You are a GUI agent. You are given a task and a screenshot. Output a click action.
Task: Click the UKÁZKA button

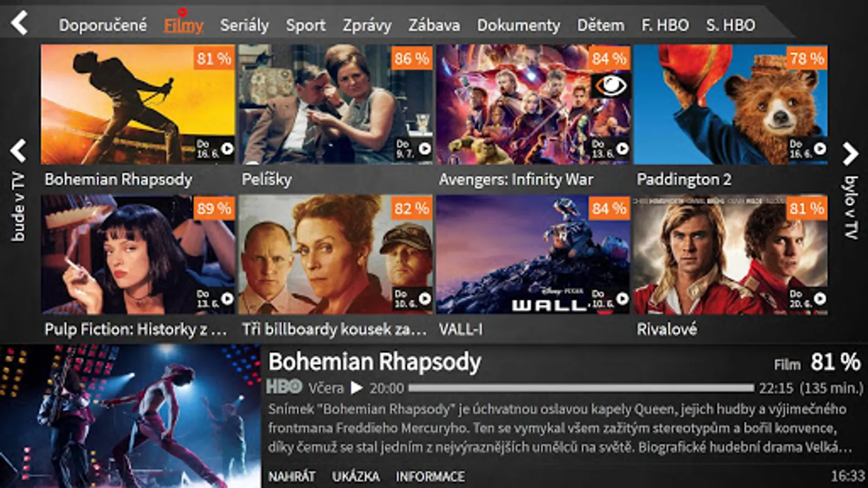pos(356,477)
